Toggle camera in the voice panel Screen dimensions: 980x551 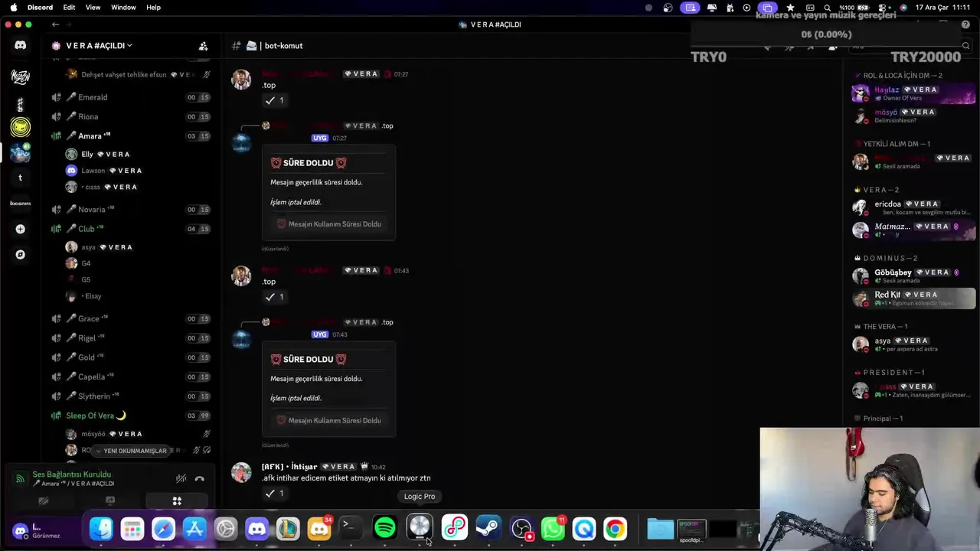[x=43, y=501]
